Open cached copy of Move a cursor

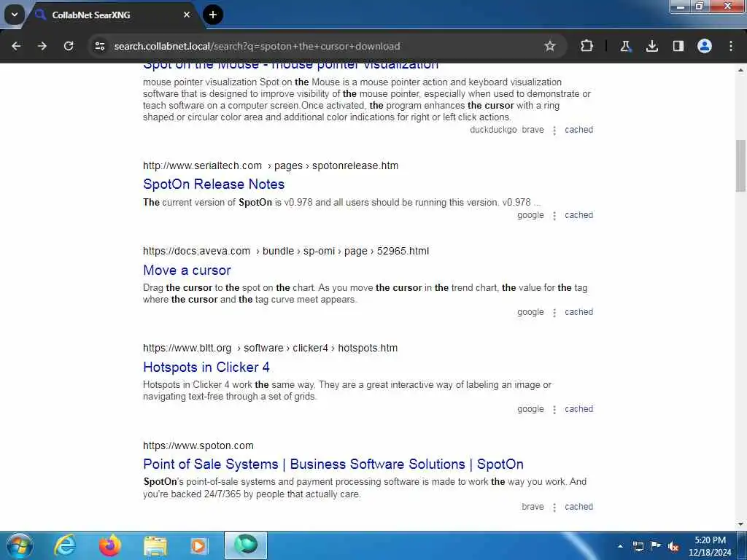[578, 312]
